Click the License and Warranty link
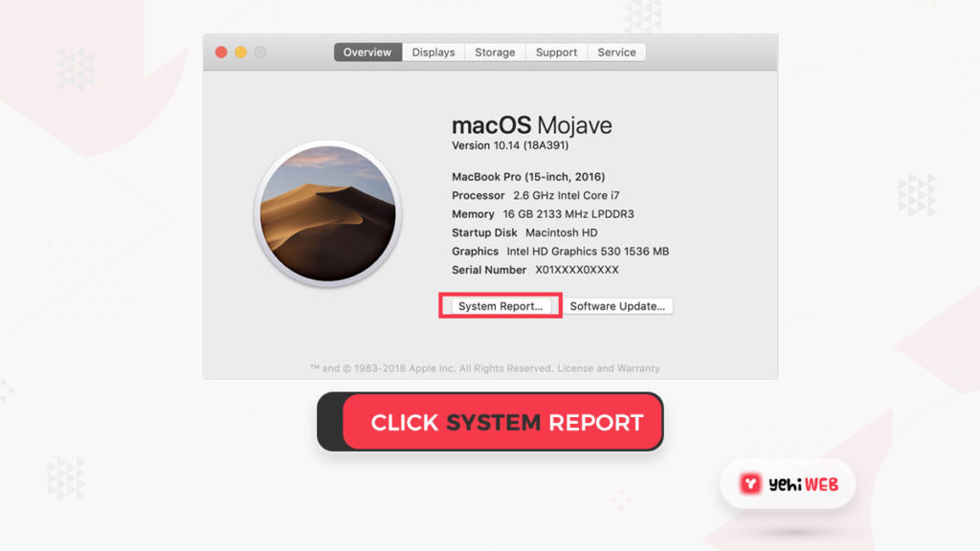 (608, 368)
